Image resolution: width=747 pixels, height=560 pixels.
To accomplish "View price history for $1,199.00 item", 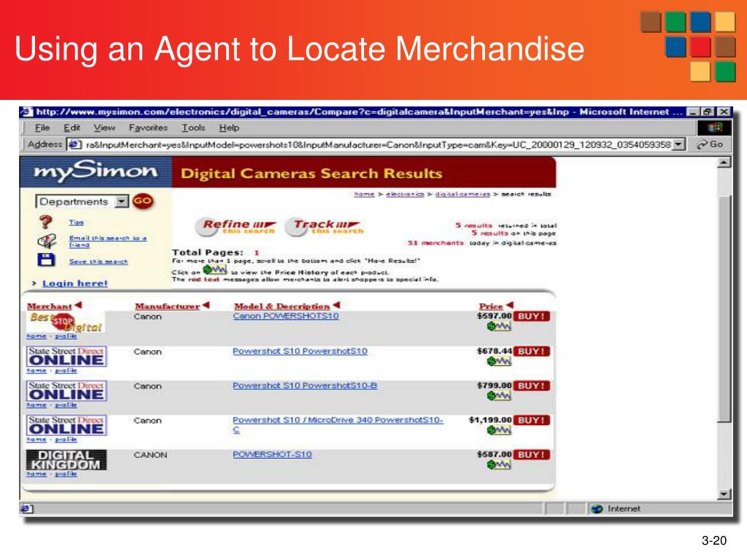I will [x=499, y=430].
